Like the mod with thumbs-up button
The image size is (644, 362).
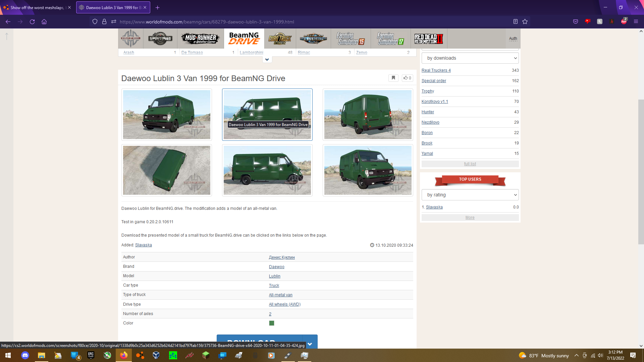point(407,78)
